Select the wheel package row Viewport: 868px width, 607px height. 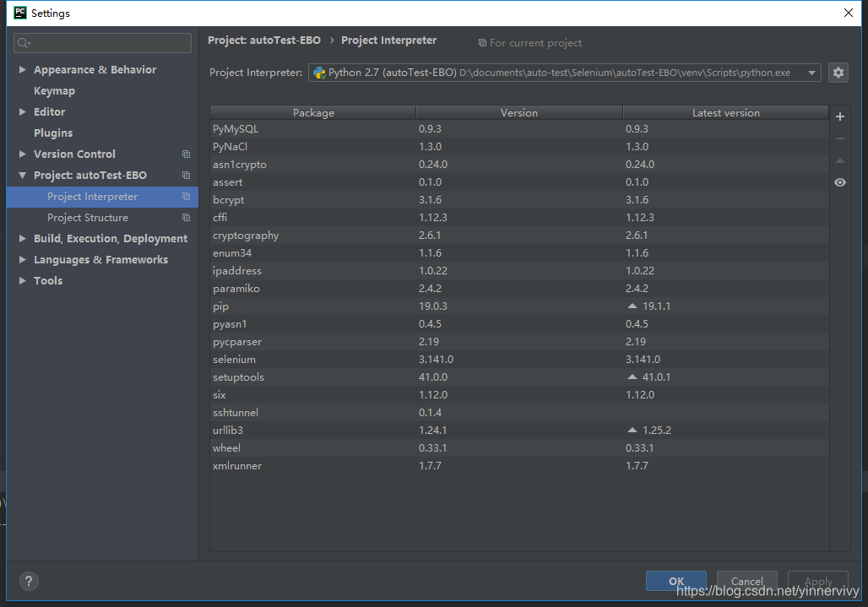click(519, 447)
